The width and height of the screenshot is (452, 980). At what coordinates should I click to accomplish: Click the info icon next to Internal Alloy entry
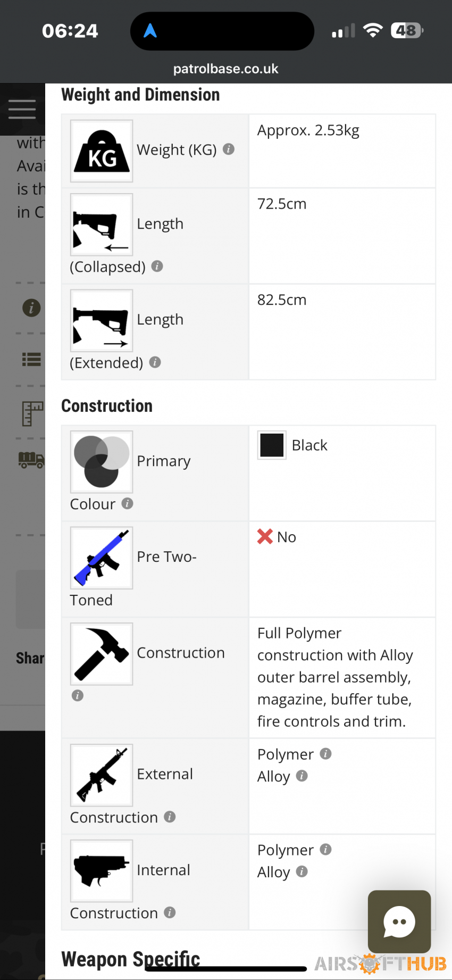302,871
